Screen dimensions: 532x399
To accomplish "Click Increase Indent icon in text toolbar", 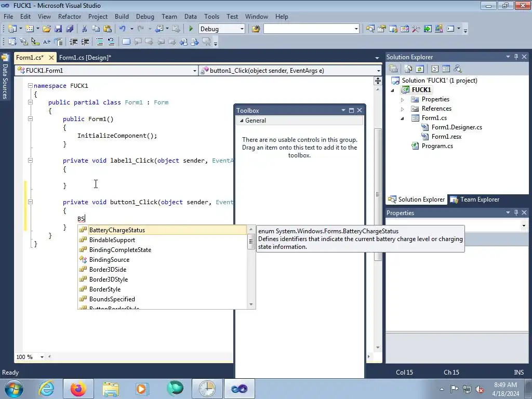I will click(x=85, y=42).
